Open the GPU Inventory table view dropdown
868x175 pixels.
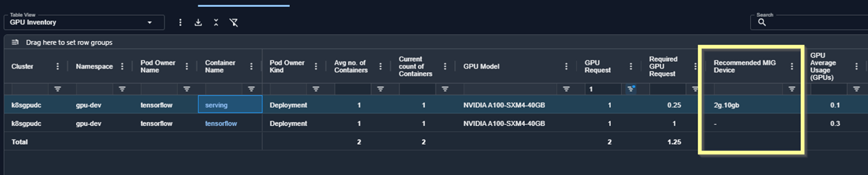tap(84, 22)
